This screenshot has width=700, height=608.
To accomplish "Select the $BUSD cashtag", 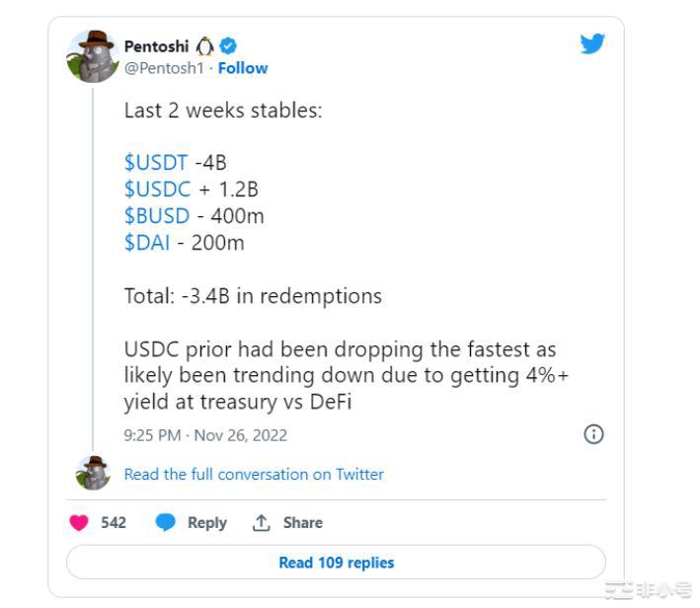I will [156, 214].
